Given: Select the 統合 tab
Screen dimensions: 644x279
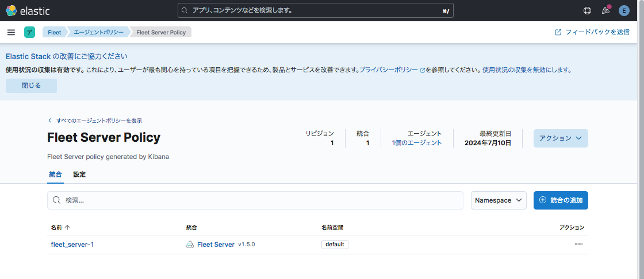Looking at the screenshot, I should coord(55,175).
